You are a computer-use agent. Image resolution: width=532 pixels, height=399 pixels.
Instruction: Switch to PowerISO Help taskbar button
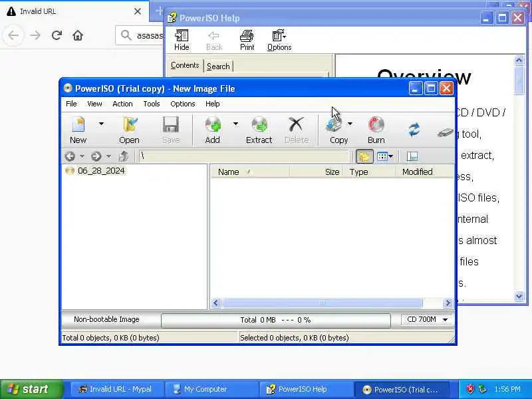pyautogui.click(x=306, y=389)
